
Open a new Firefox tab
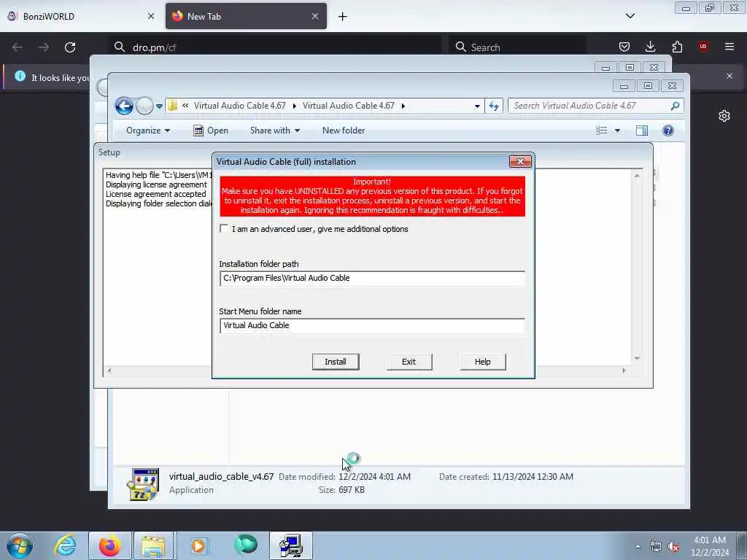coord(343,16)
